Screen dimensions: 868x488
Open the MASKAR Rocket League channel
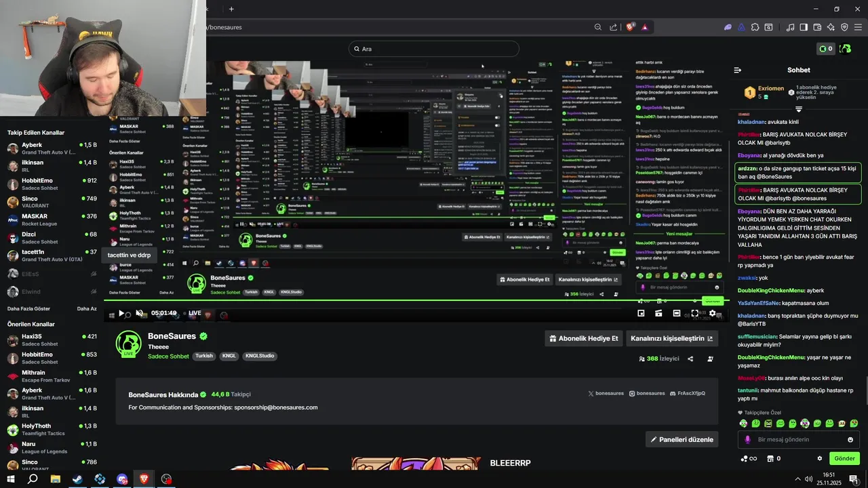[x=52, y=220]
